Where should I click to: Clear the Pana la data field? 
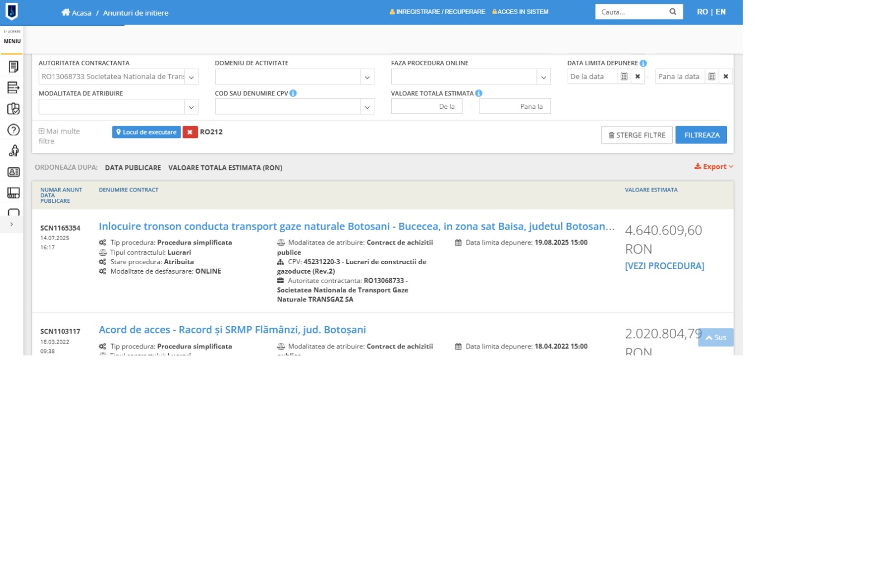[726, 77]
